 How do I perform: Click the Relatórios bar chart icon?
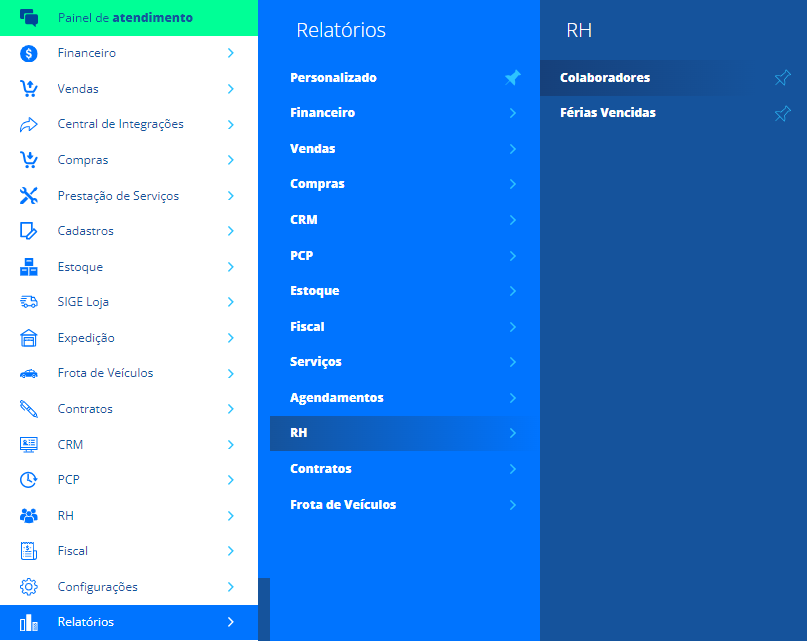29,622
